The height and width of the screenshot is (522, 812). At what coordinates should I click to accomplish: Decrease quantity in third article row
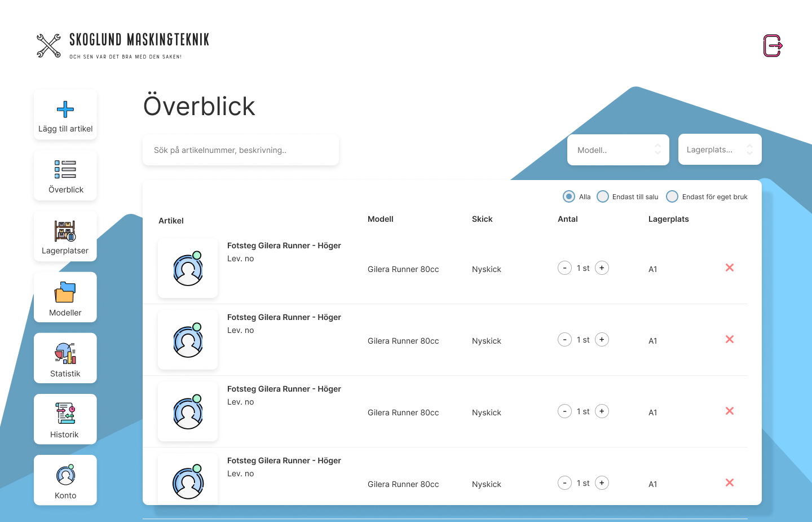pos(564,411)
